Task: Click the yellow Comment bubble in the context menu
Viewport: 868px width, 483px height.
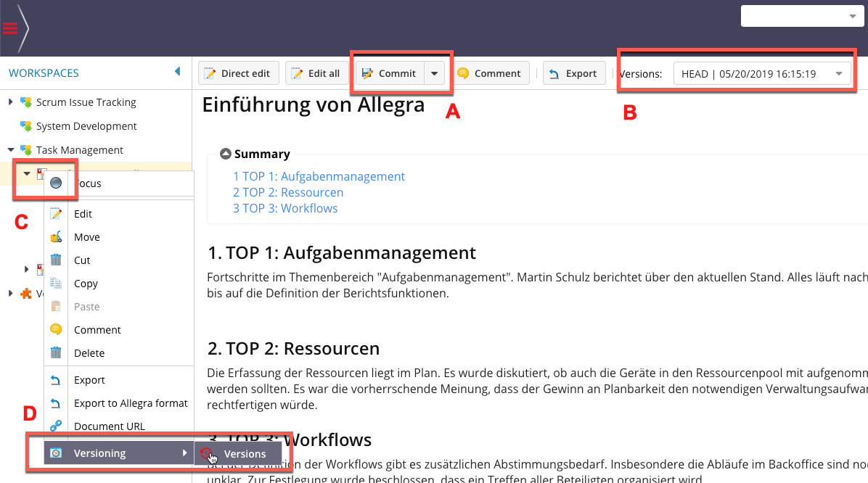Action: click(56, 330)
